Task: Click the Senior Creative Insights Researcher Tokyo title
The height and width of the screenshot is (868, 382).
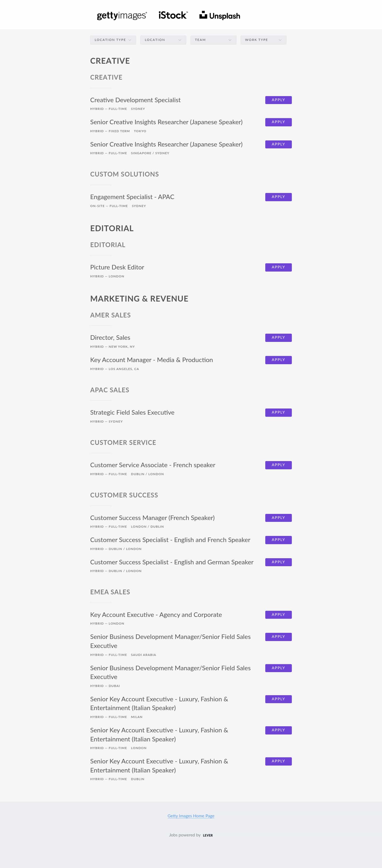Action: click(x=166, y=122)
